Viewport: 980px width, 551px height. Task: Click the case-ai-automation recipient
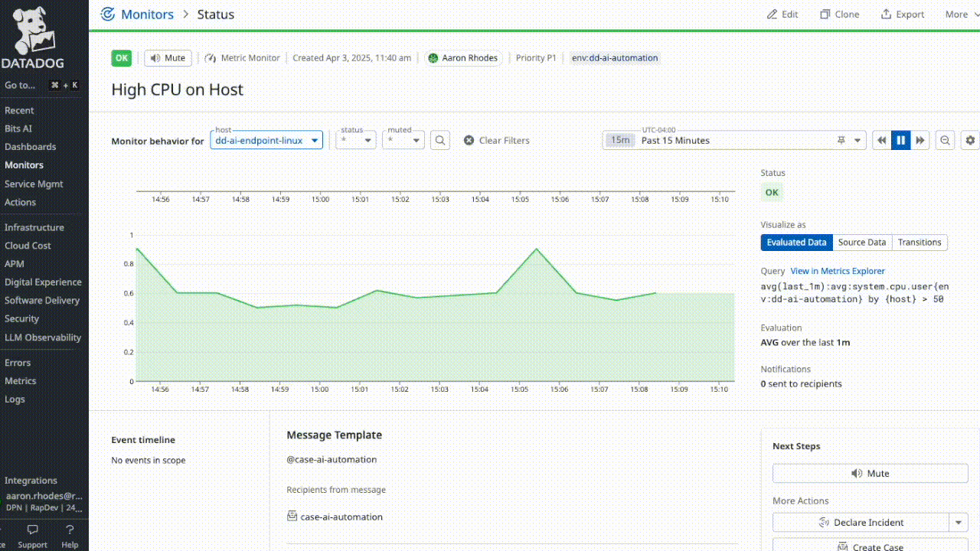click(x=335, y=517)
